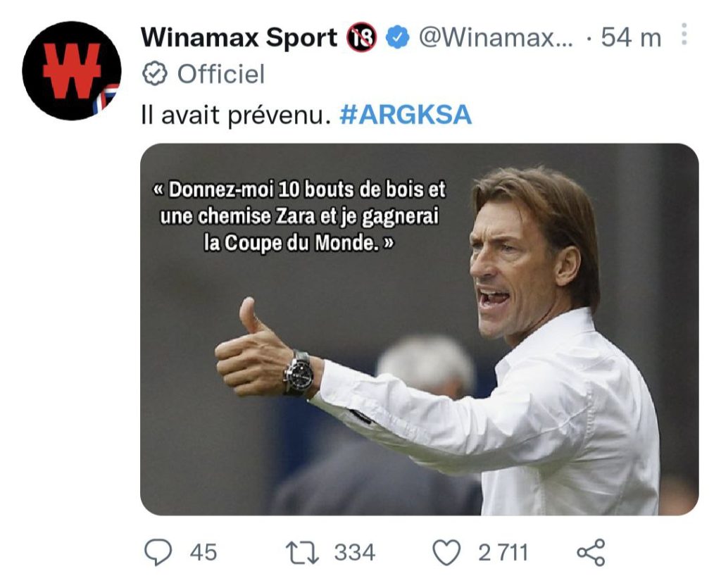Image resolution: width=721 pixels, height=588 pixels.
Task: Click the tweet text Il avait prévenu
Action: 236,115
